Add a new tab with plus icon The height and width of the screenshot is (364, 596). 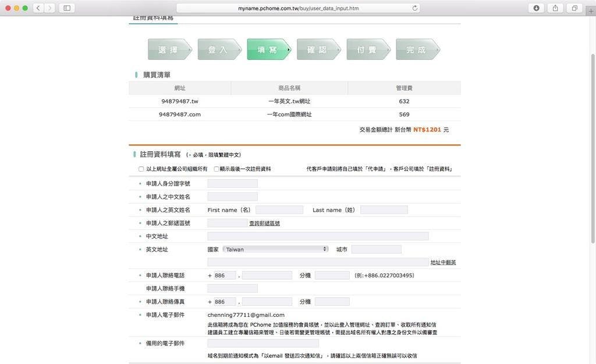click(591, 11)
